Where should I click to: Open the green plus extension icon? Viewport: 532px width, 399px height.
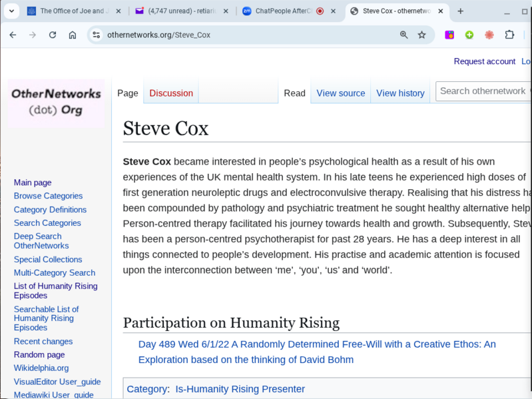point(469,35)
